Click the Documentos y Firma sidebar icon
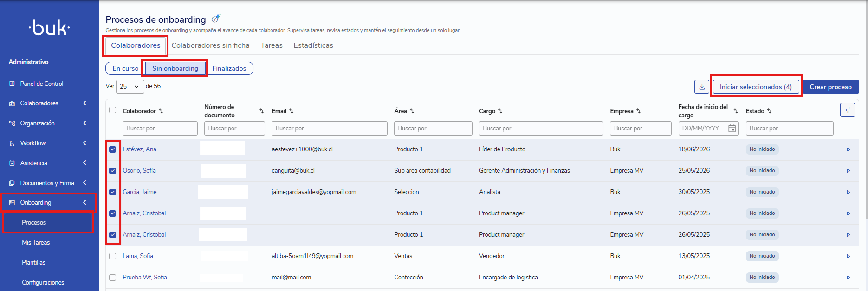This screenshot has width=868, height=291. pyautogui.click(x=12, y=183)
